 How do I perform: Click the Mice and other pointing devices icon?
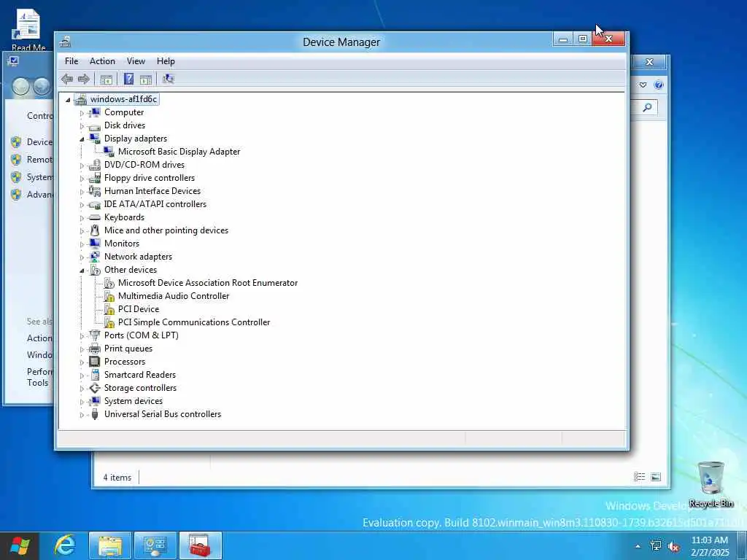[95, 230]
